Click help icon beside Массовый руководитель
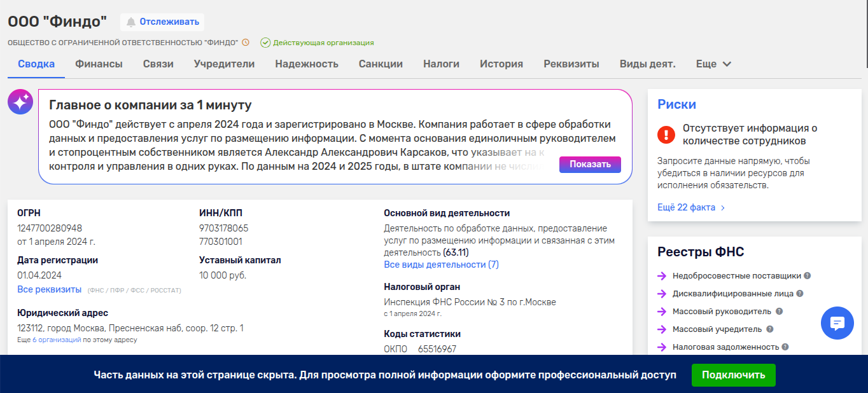 [780, 312]
